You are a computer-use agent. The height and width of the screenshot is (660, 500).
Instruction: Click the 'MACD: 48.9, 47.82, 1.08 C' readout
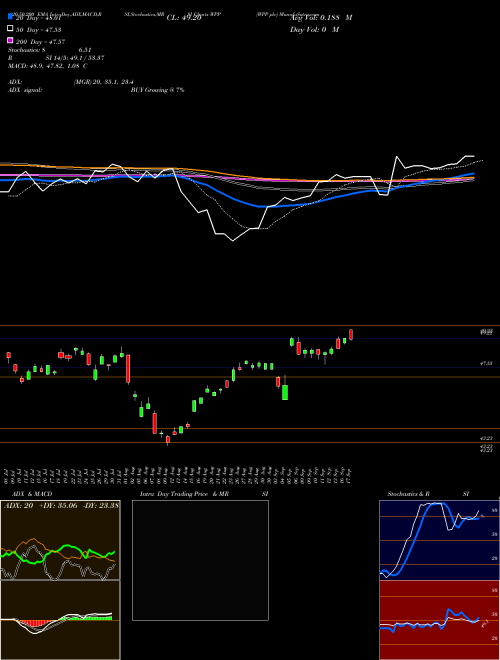click(48, 66)
